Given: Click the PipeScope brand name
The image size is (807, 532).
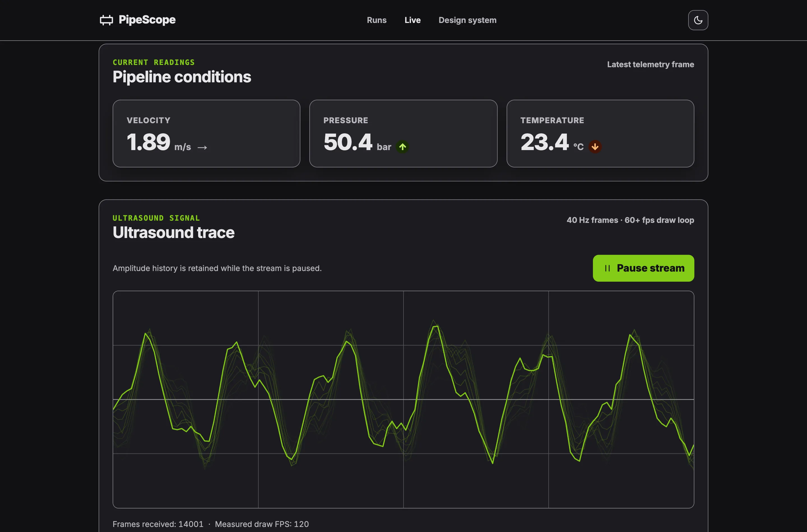Looking at the screenshot, I should coord(147,20).
